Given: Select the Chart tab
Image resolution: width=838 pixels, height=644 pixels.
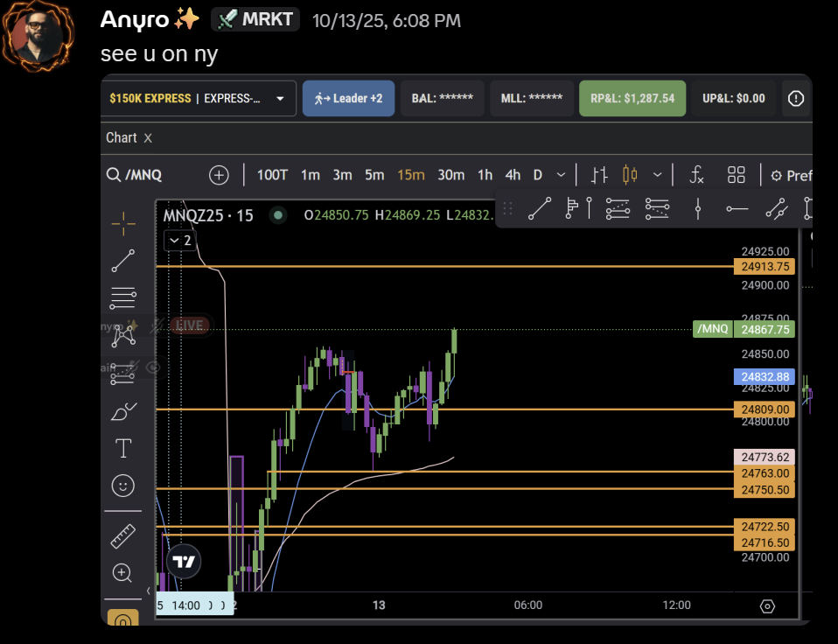Looking at the screenshot, I should click(121, 137).
